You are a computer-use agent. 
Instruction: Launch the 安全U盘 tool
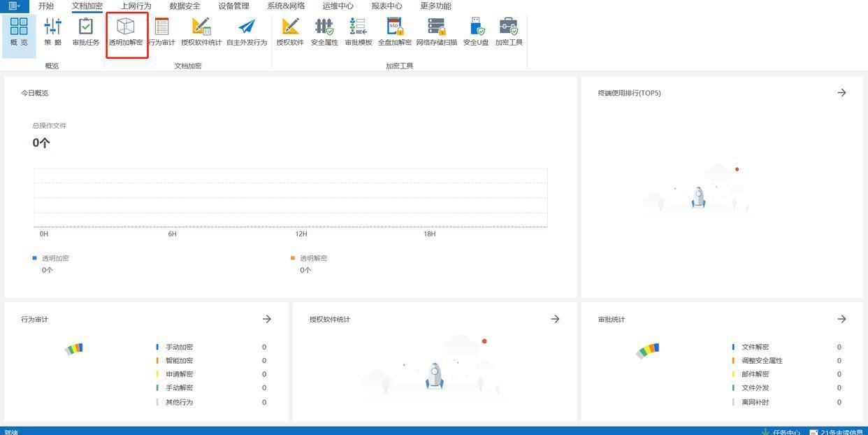point(476,31)
